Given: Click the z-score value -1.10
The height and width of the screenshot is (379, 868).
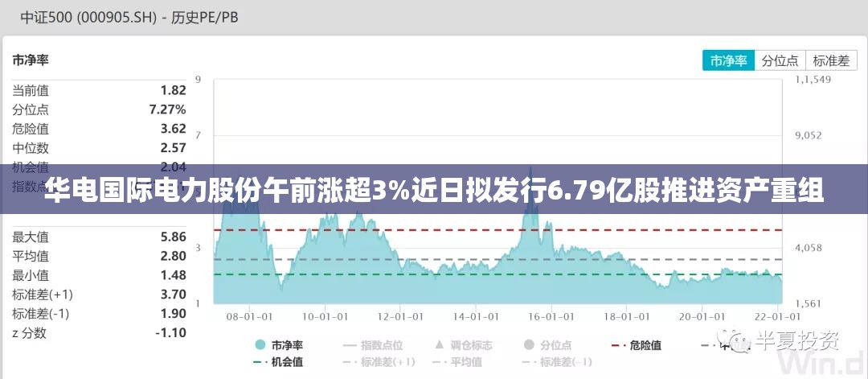Looking at the screenshot, I should pyautogui.click(x=171, y=333).
